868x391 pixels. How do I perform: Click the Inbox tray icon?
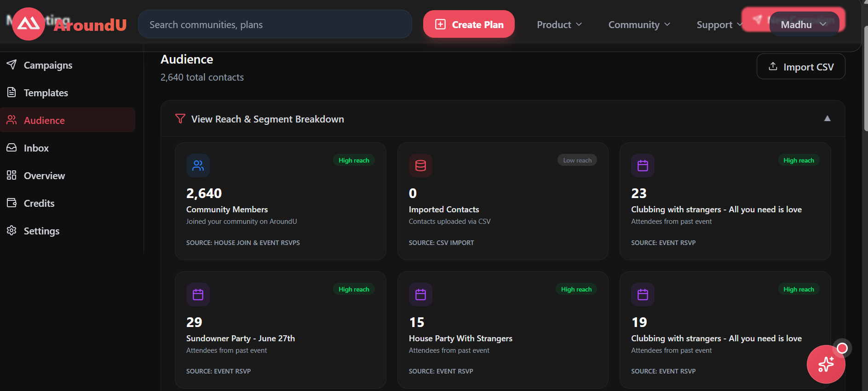pos(11,147)
